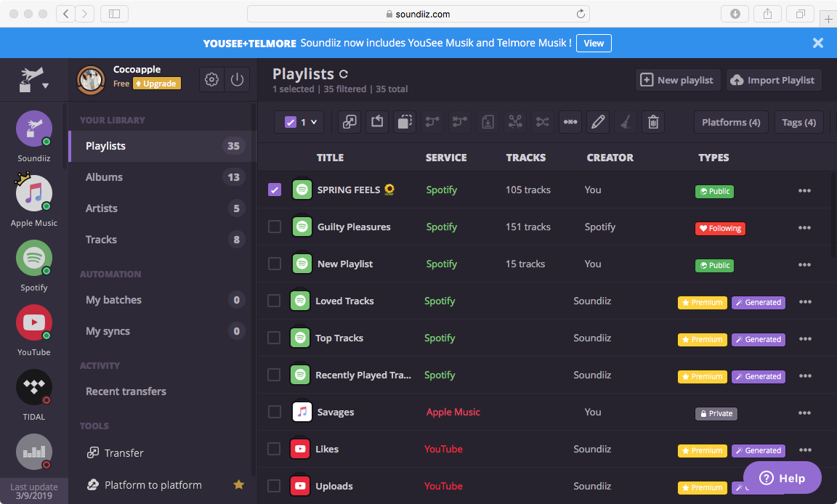Click the trash delete toolbar icon
837x504 pixels.
[653, 122]
